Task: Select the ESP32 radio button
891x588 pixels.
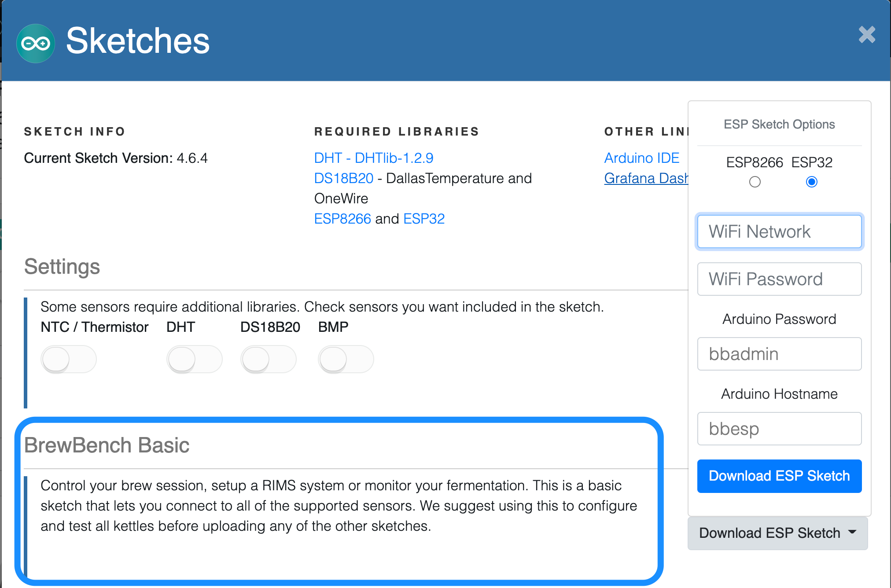Action: (x=811, y=182)
